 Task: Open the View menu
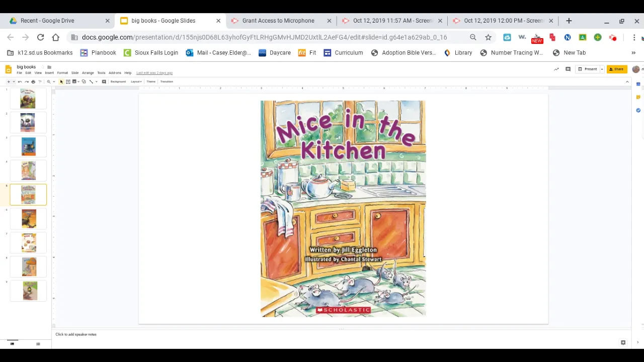pyautogui.click(x=38, y=73)
